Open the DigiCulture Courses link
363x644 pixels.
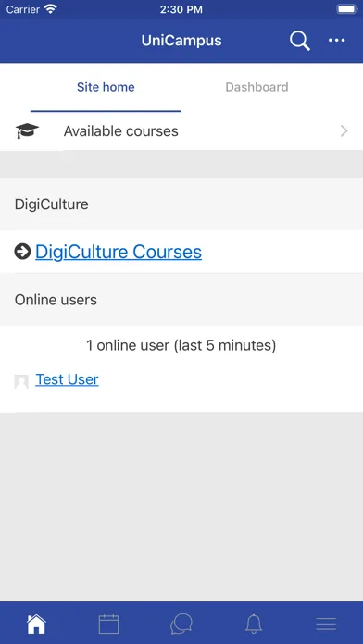(119, 252)
